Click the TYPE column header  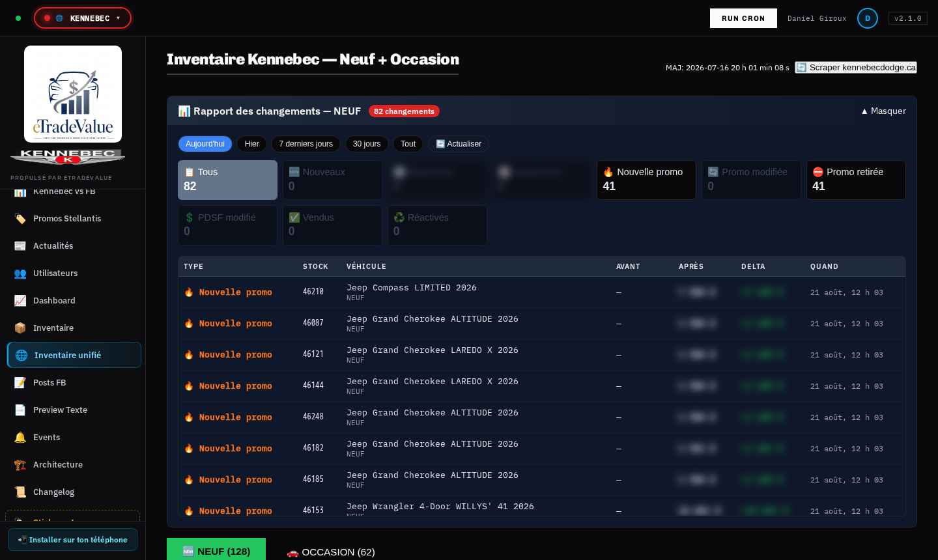[x=193, y=266]
